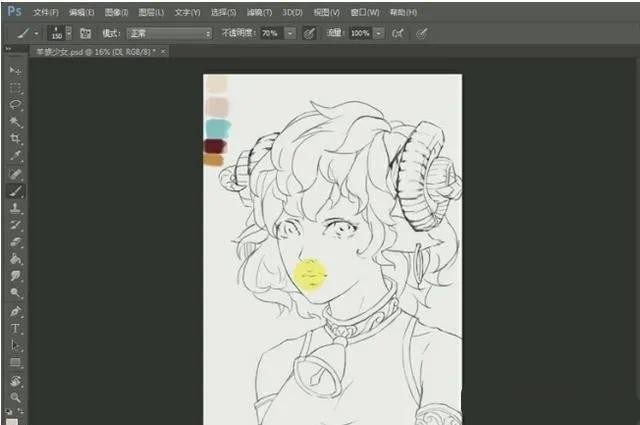
Task: Open the 滤镜(T) menu
Action: [259, 12]
